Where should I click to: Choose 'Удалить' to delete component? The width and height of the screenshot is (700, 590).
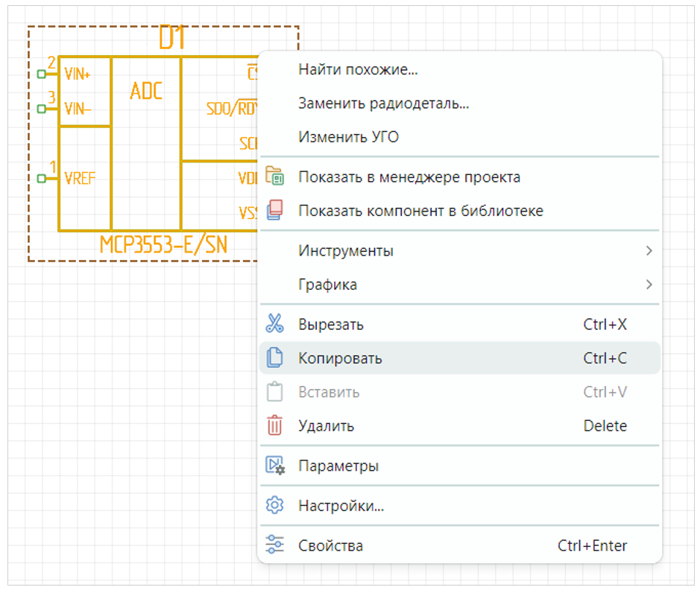pos(459,426)
